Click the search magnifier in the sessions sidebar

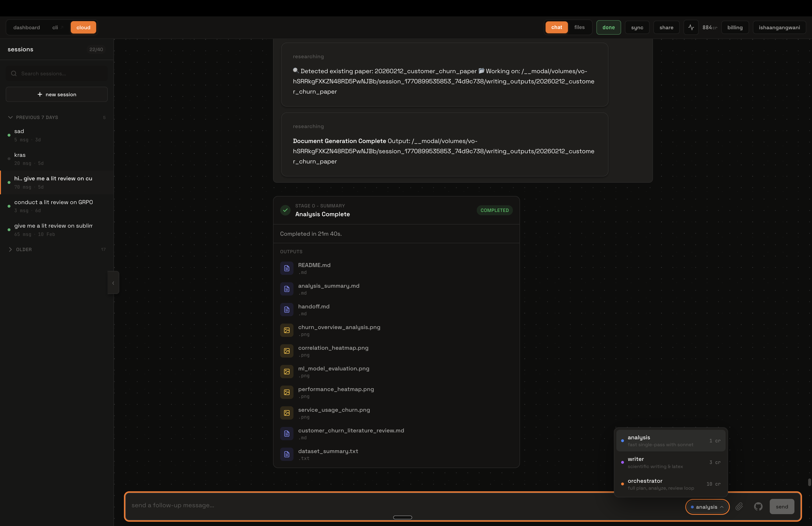(14, 73)
